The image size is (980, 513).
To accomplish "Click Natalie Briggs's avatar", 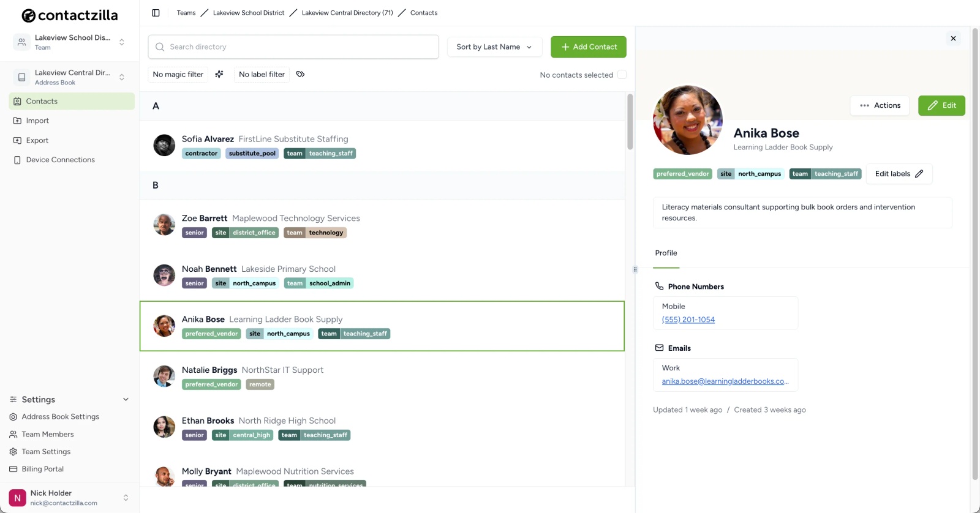I will click(164, 376).
